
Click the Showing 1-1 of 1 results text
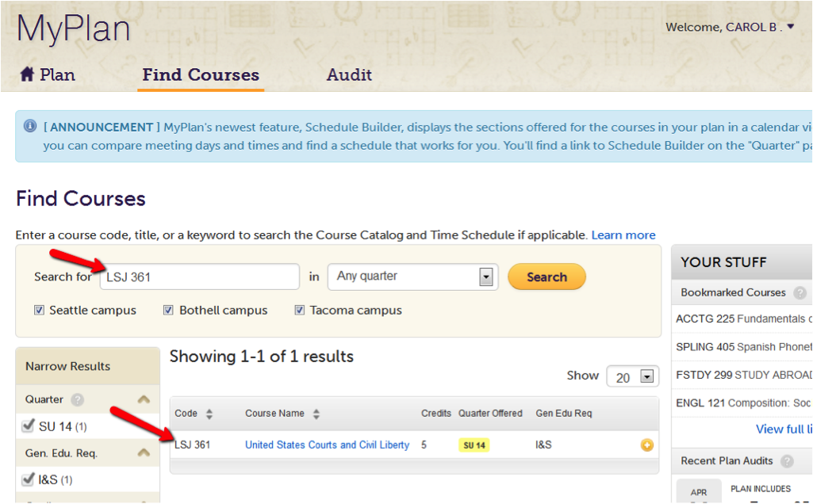coord(261,357)
